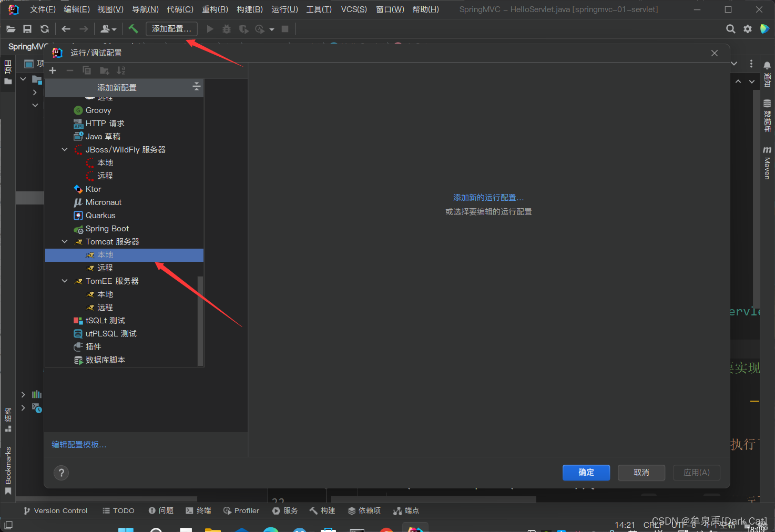Image resolution: width=775 pixels, height=532 pixels.
Task: Collapse the 添加新配置 popup list icon
Action: [x=197, y=87]
